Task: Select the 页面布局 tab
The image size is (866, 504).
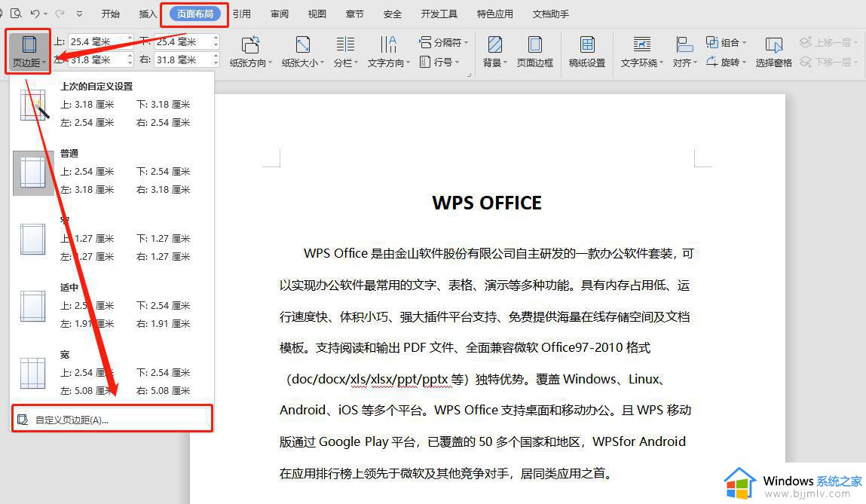Action: 195,14
